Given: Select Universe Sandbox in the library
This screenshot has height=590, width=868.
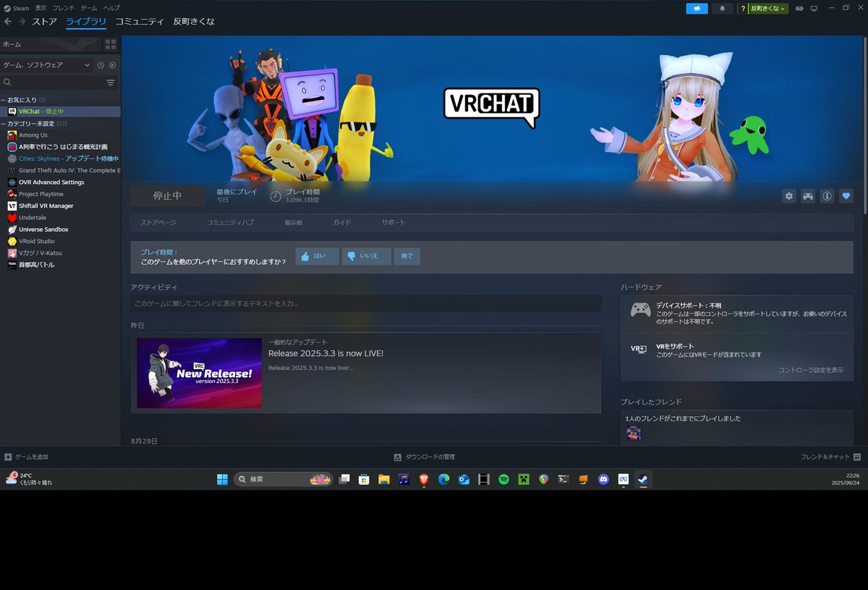Looking at the screenshot, I should [60, 229].
